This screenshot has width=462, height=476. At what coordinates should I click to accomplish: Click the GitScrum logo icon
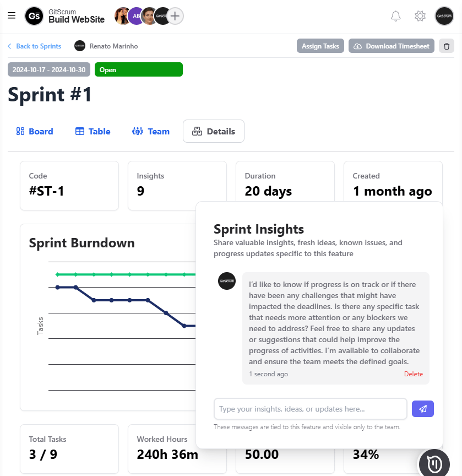(x=34, y=16)
